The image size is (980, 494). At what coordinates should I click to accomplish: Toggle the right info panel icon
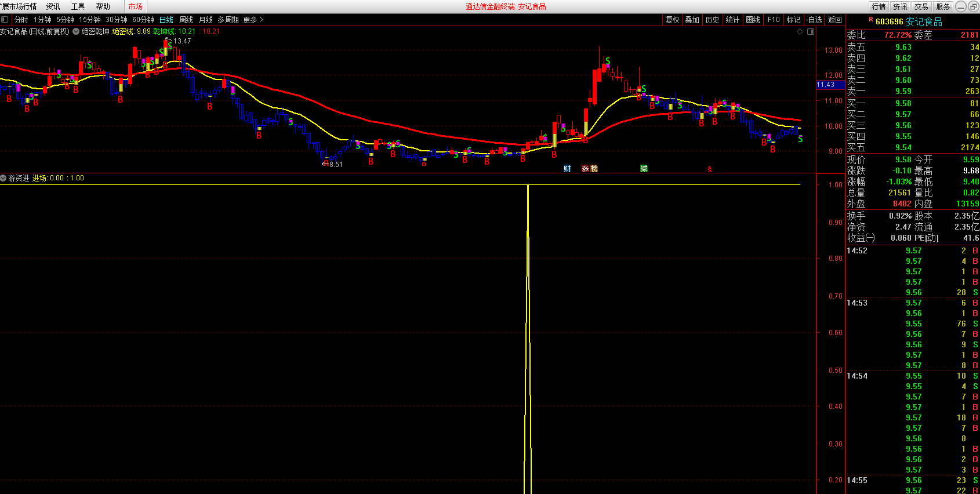(811, 31)
